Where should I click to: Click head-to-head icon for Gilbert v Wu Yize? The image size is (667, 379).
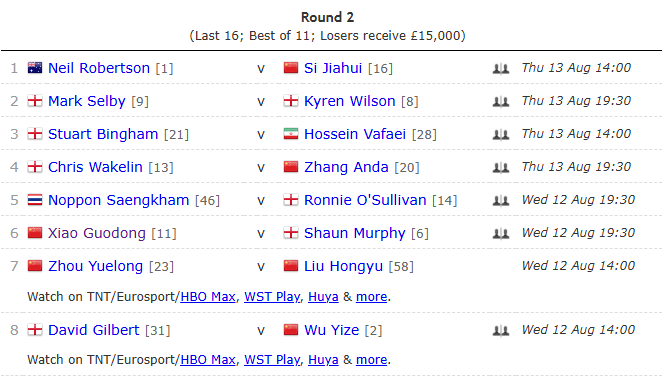coord(501,330)
